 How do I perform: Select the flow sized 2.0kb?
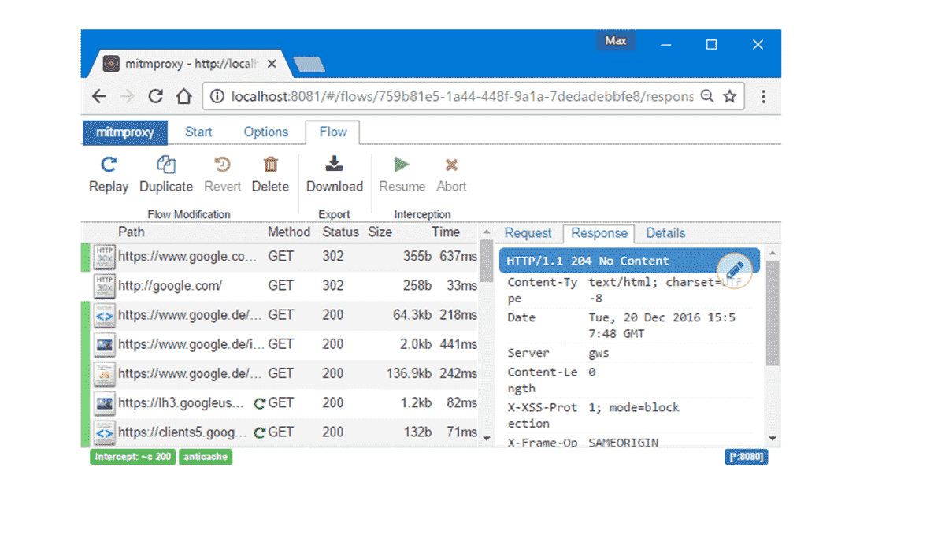tap(280, 344)
